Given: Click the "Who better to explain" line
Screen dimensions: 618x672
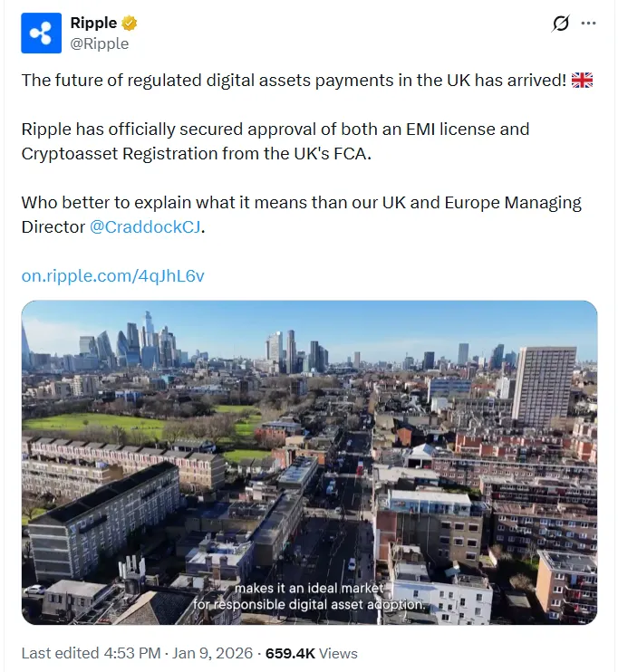Looking at the screenshot, I should (x=301, y=202).
